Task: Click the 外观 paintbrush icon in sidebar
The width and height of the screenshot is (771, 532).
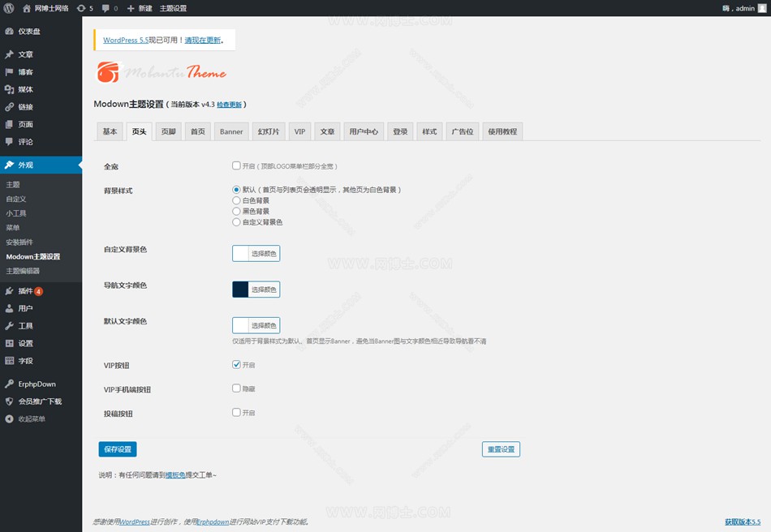Action: (10, 165)
